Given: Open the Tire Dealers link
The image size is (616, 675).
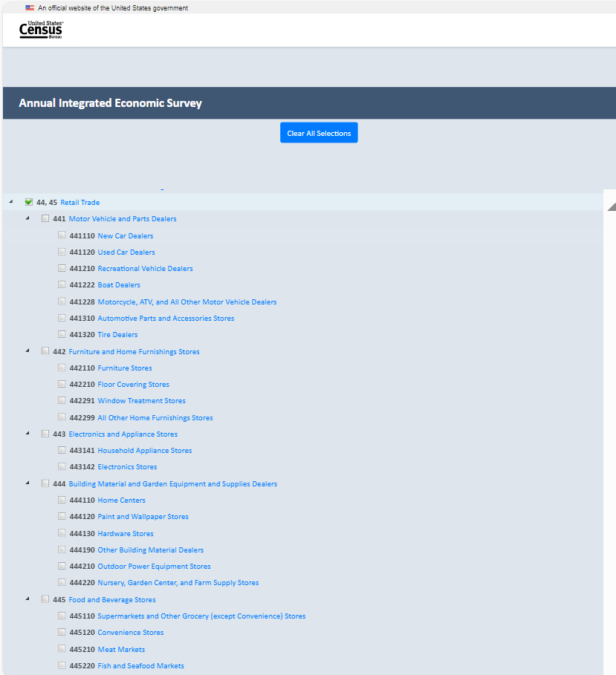Looking at the screenshot, I should pyautogui.click(x=117, y=335).
